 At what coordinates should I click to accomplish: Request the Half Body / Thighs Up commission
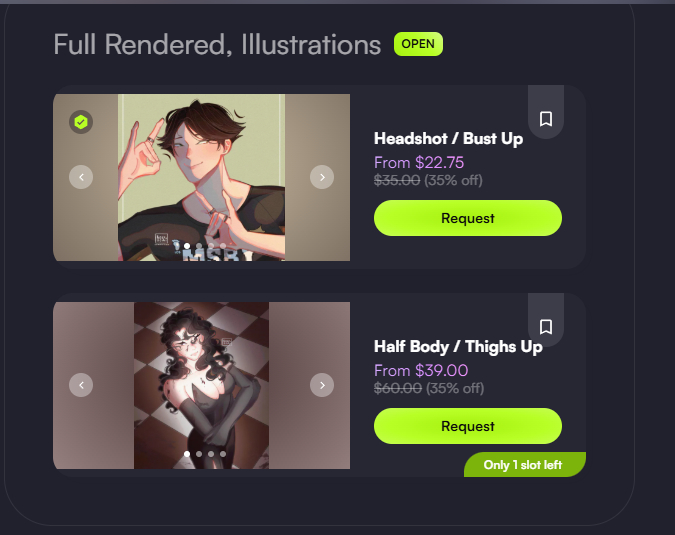click(x=468, y=426)
